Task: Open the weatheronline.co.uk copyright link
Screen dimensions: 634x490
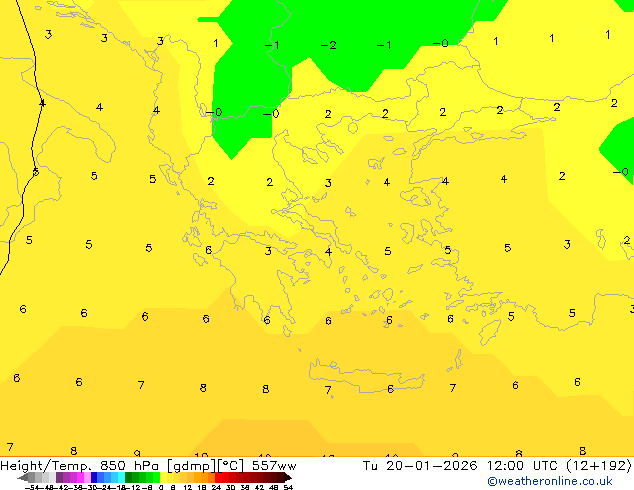Action: (550, 481)
